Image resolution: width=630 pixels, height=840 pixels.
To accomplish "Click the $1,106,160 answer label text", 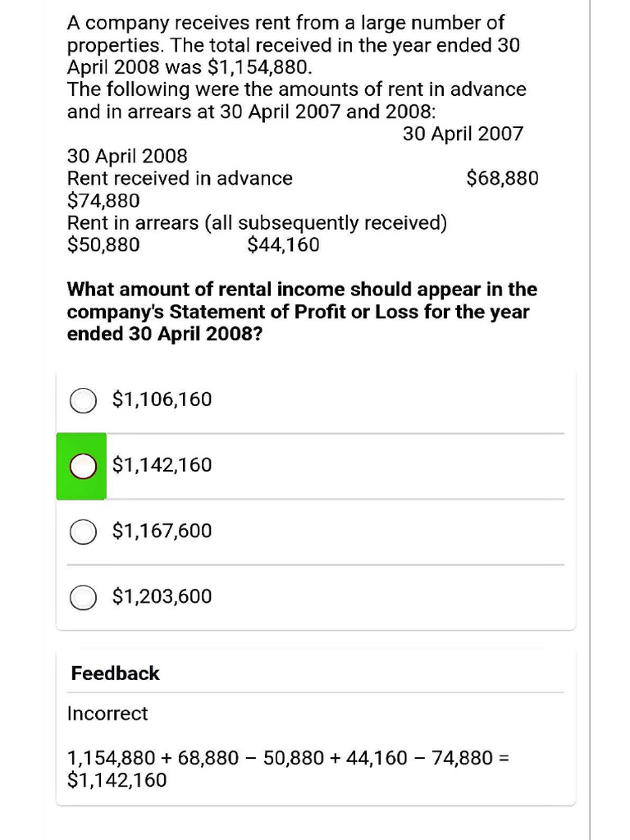I will click(162, 399).
